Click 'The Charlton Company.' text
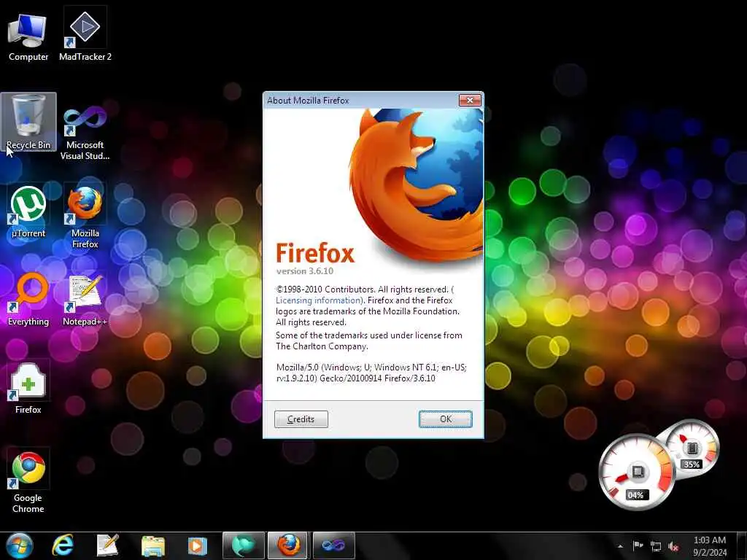Screen dimensions: 747x560 pyautogui.click(x=322, y=346)
